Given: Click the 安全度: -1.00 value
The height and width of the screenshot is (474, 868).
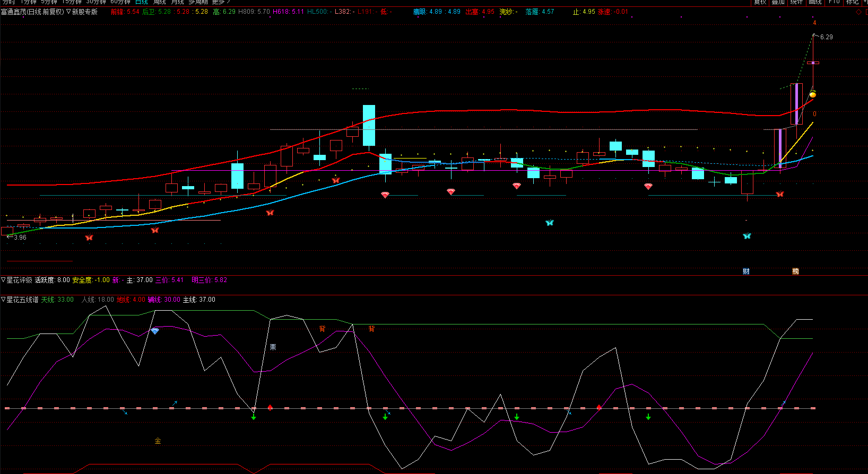Looking at the screenshot, I should pyautogui.click(x=91, y=280).
